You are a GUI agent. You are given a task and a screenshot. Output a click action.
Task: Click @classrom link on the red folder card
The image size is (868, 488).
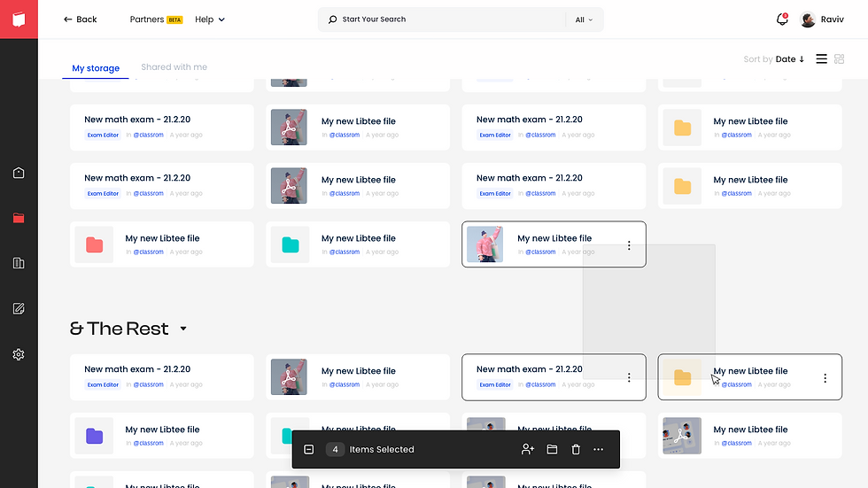[149, 252]
